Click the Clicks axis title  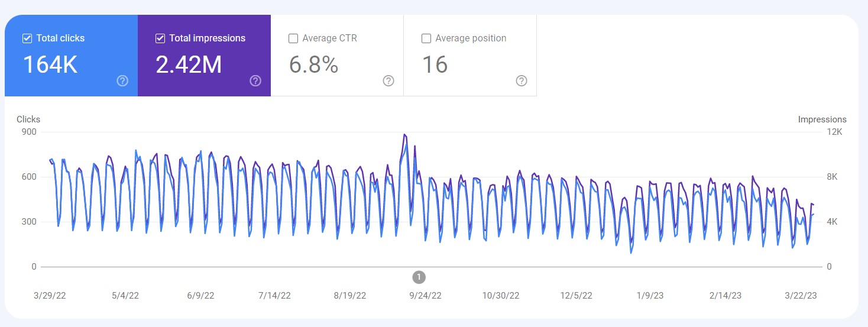coord(28,119)
